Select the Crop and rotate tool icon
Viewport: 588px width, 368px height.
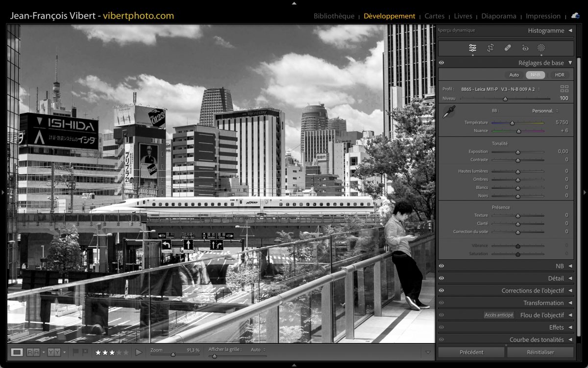(490, 48)
